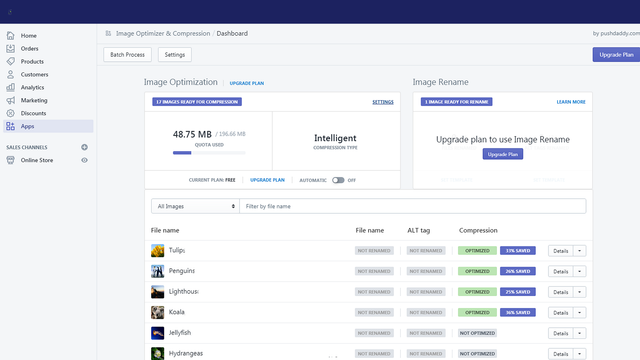Expand the dropdown arrow beside Tulips Details
The width and height of the screenshot is (640, 360).
click(580, 251)
